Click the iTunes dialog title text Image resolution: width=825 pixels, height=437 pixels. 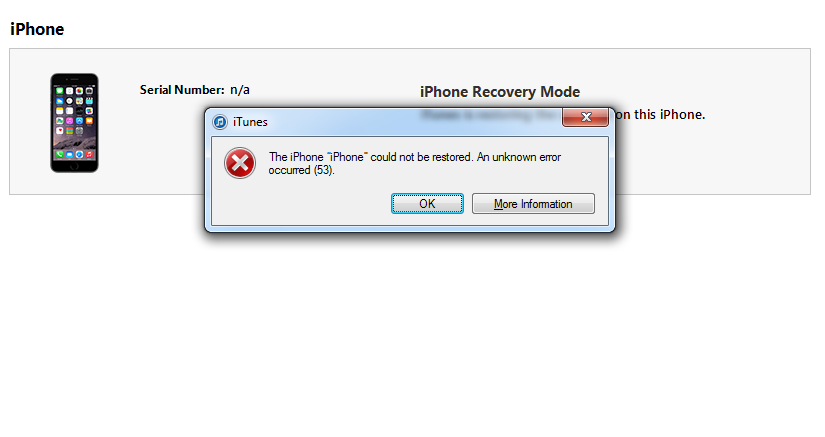[250, 122]
